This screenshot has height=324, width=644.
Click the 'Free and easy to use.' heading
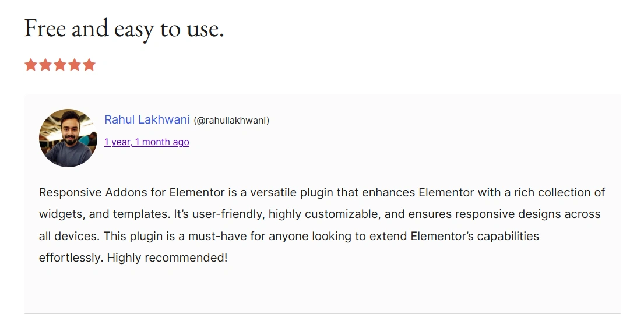pyautogui.click(x=124, y=29)
